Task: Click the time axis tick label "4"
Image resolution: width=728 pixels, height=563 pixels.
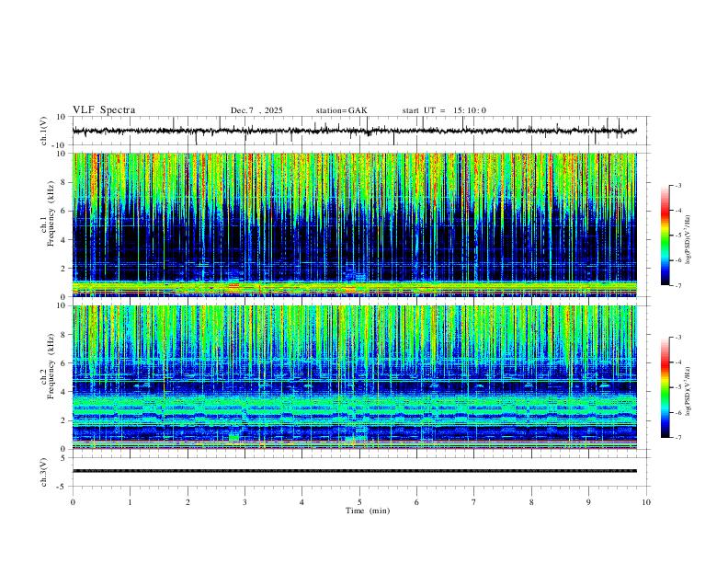Action: click(302, 502)
